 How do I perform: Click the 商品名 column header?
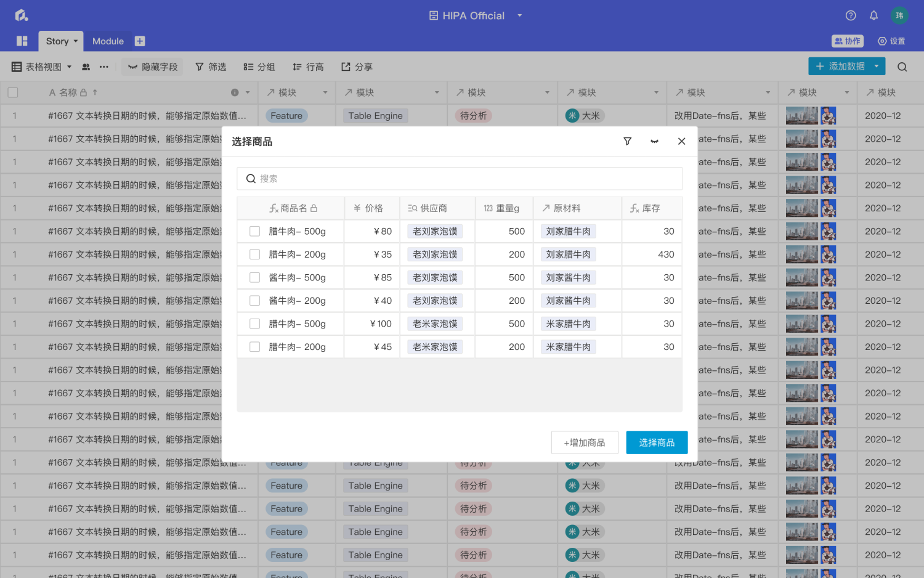coord(291,208)
